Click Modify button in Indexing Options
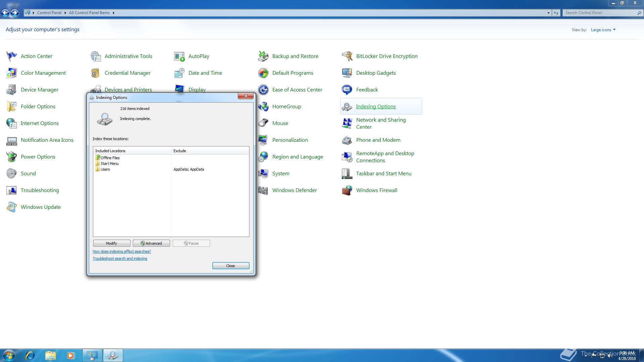The width and height of the screenshot is (644, 362). tap(112, 243)
